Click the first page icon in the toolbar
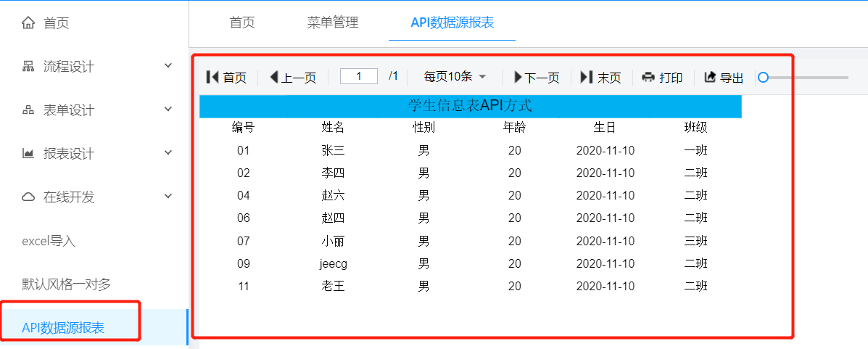This screenshot has width=868, height=349. pos(212,77)
